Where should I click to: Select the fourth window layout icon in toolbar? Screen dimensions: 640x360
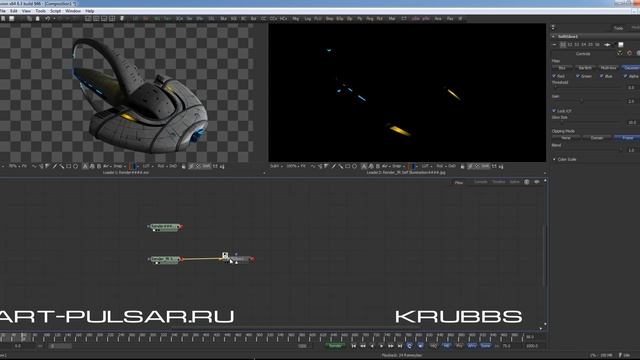click(x=112, y=19)
